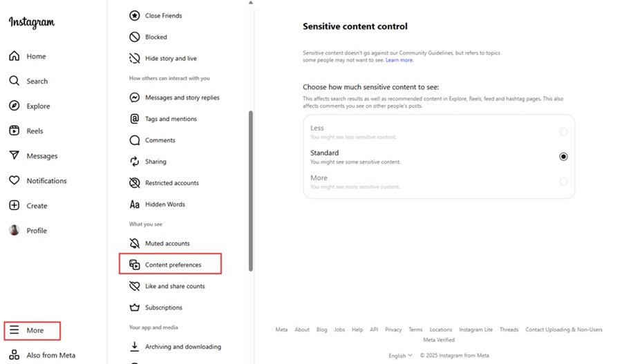This screenshot has width=622, height=364.
Task: Click the settings list scrollbar thumb
Action: pyautogui.click(x=251, y=191)
